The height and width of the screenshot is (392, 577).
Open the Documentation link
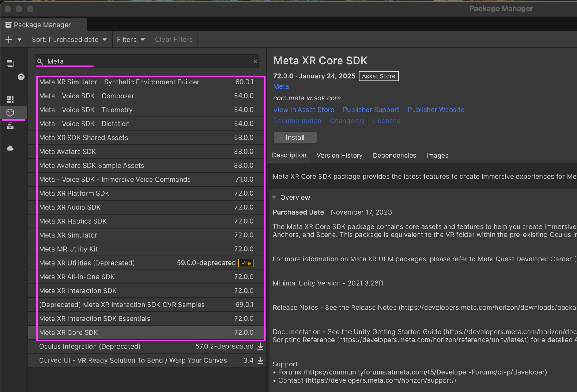(x=297, y=121)
